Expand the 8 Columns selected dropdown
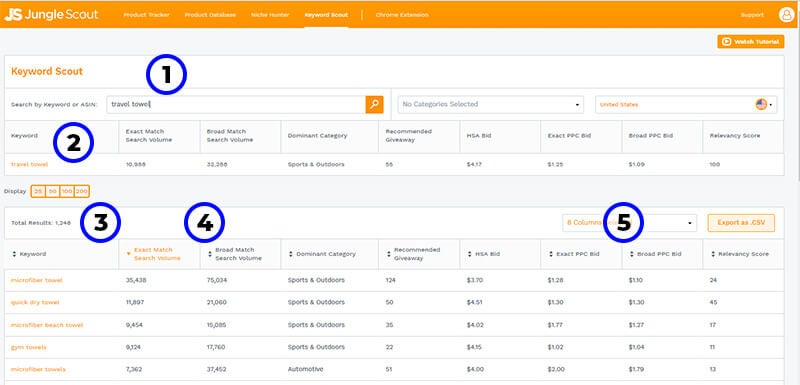This screenshot has width=800, height=385. tap(630, 223)
